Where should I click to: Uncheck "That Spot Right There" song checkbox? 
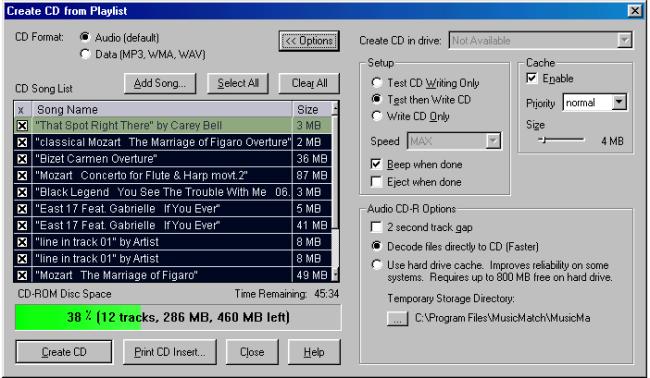[x=22, y=126]
